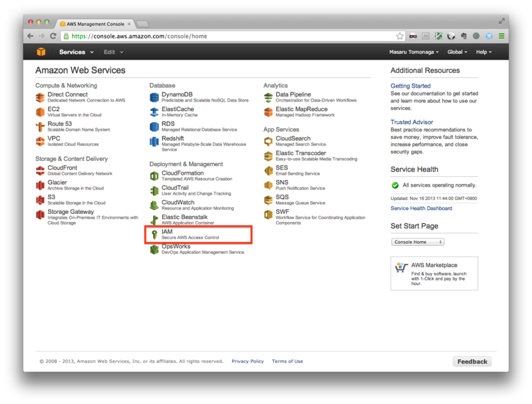Open the DynamoDB icon
The image size is (532, 404).
coord(154,98)
